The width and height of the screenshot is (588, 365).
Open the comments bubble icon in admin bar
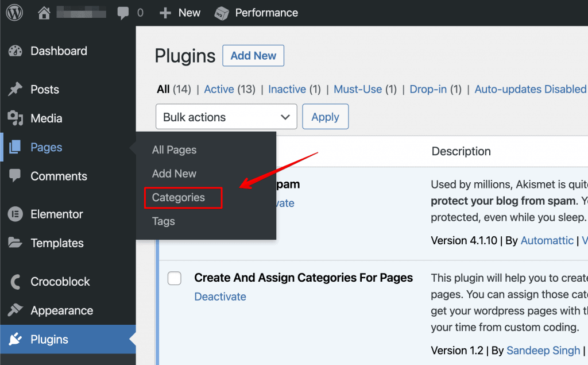click(123, 13)
